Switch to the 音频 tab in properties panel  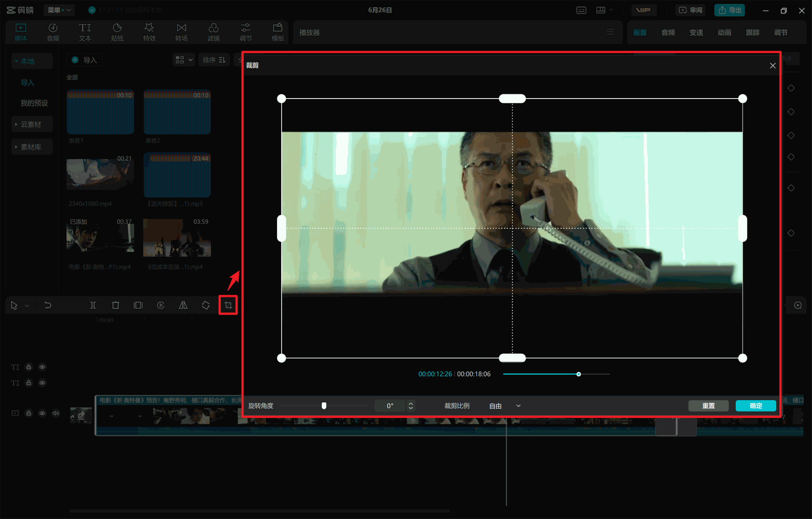click(668, 33)
